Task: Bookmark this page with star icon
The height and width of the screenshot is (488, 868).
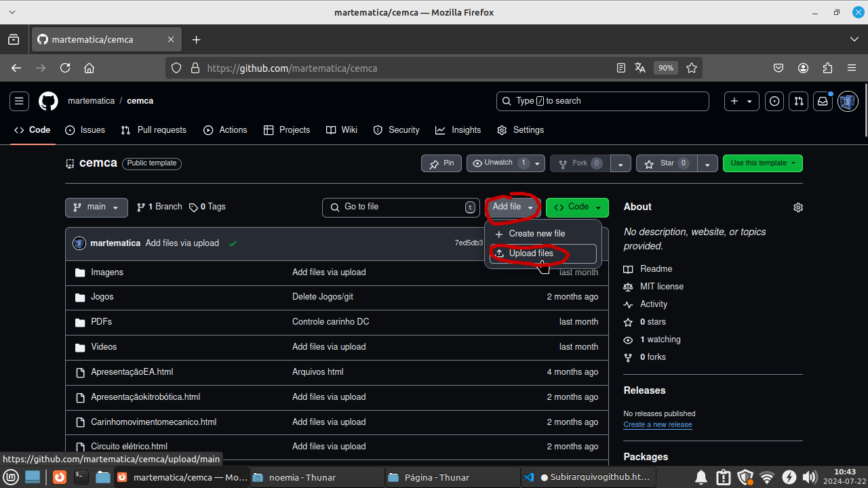Action: (x=692, y=68)
